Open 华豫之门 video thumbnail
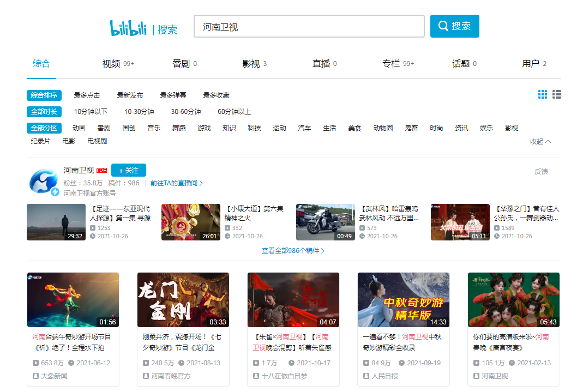 pos(460,222)
